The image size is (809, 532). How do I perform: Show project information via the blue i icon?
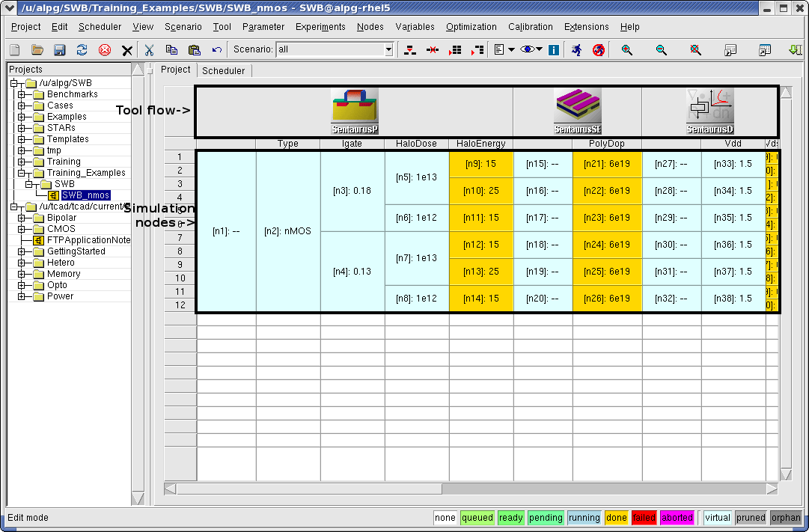tap(552, 49)
